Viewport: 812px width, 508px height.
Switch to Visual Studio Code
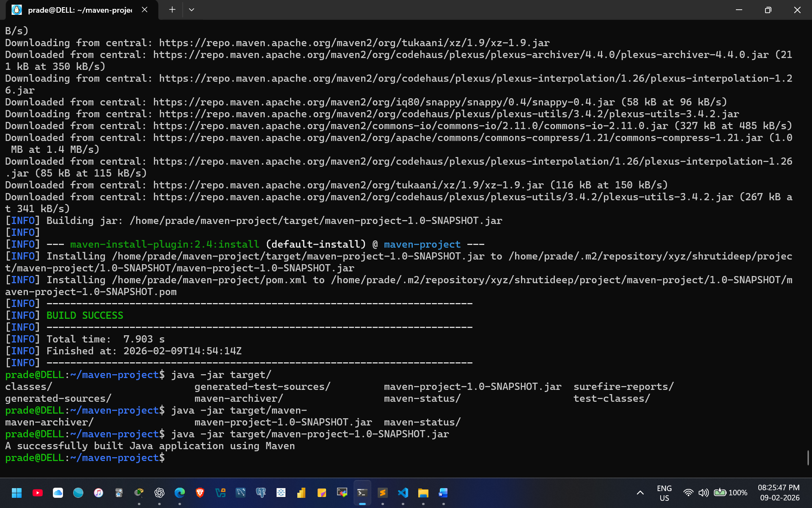click(x=403, y=493)
